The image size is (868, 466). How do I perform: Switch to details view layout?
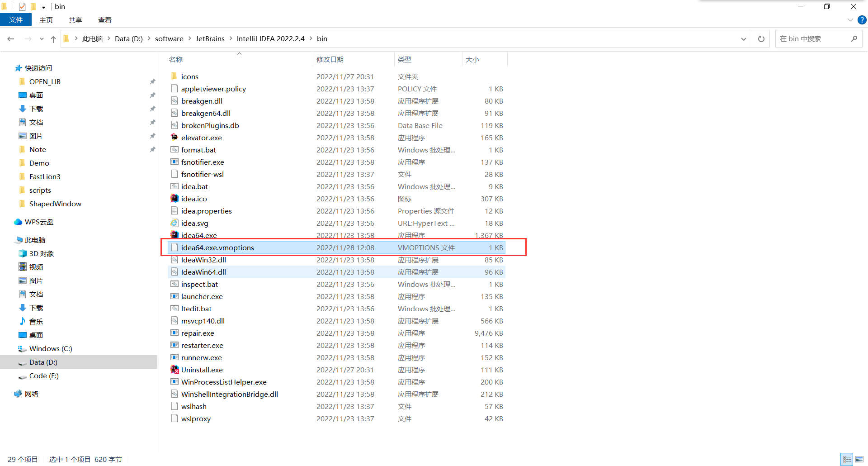click(x=847, y=459)
